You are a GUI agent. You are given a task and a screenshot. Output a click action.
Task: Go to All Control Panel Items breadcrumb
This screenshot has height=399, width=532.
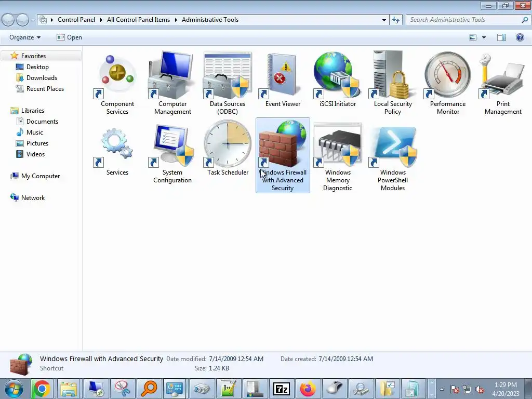pos(138,20)
